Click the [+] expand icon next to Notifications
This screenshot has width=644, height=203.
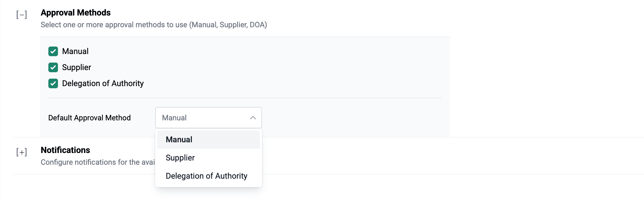pos(21,152)
